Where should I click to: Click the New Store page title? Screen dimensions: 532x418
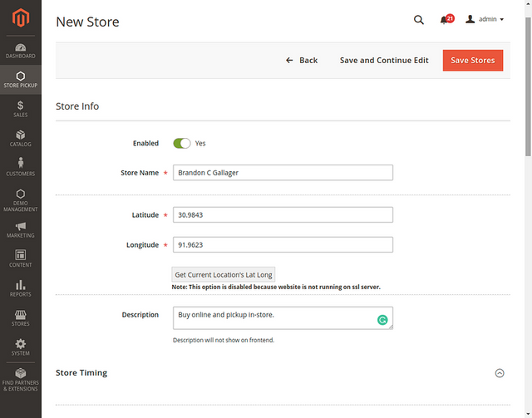click(x=87, y=22)
